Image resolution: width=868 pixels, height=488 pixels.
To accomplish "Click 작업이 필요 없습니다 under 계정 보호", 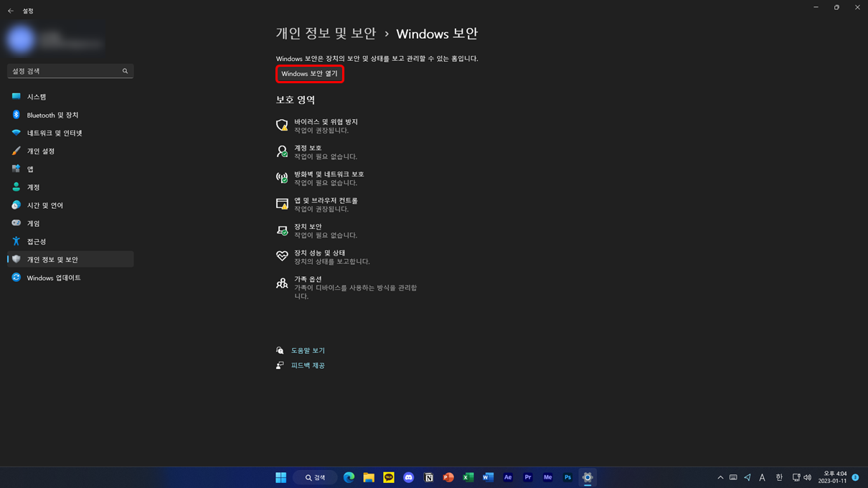I will click(326, 156).
